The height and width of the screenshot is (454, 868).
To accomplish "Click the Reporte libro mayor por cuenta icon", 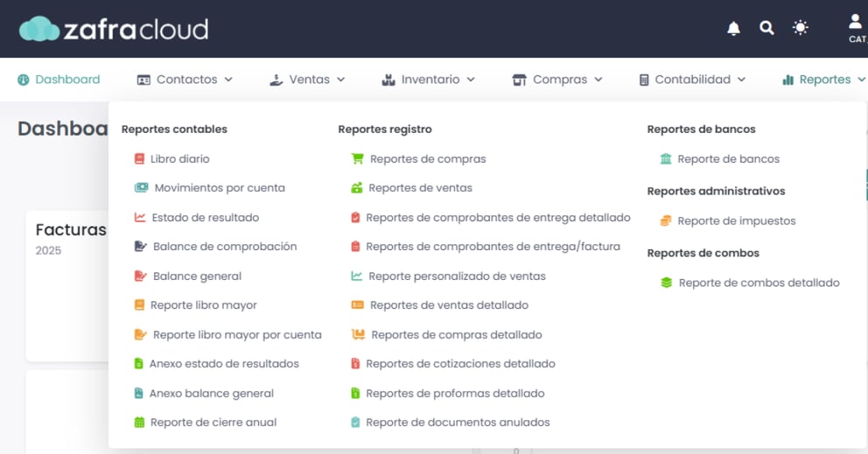I will (141, 334).
